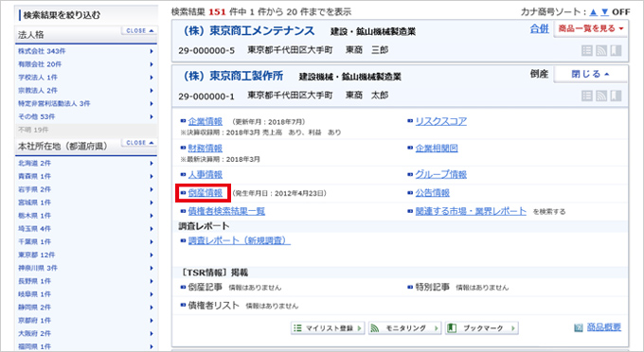Open the リスクスコア link
The height and width of the screenshot is (352, 644).
point(440,121)
